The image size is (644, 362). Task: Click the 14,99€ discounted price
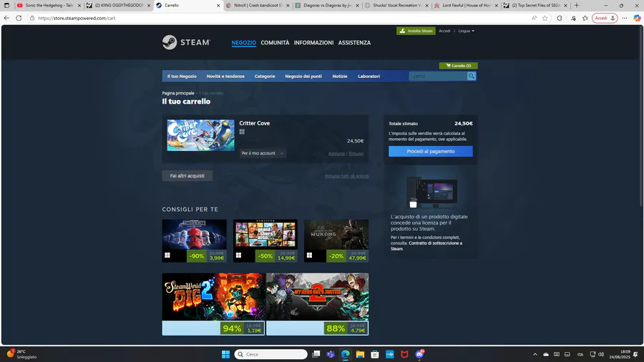click(286, 258)
